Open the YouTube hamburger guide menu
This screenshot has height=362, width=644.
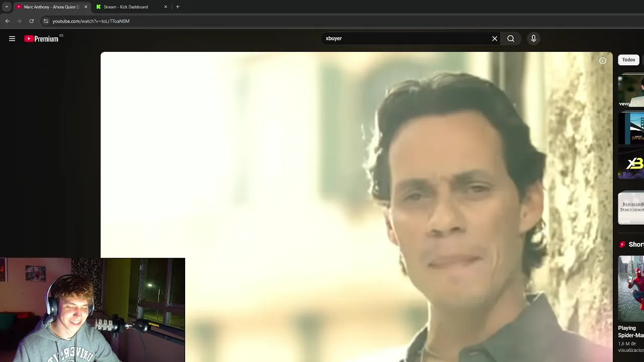(x=12, y=39)
